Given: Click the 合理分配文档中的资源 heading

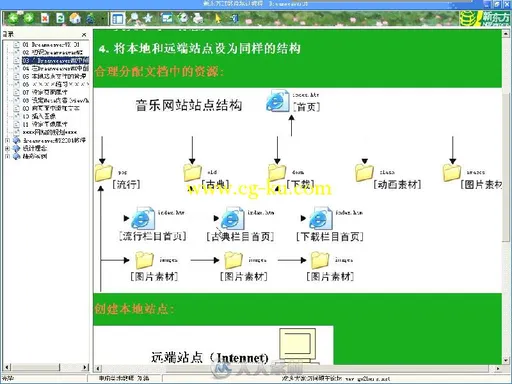Looking at the screenshot, I should tap(159, 71).
